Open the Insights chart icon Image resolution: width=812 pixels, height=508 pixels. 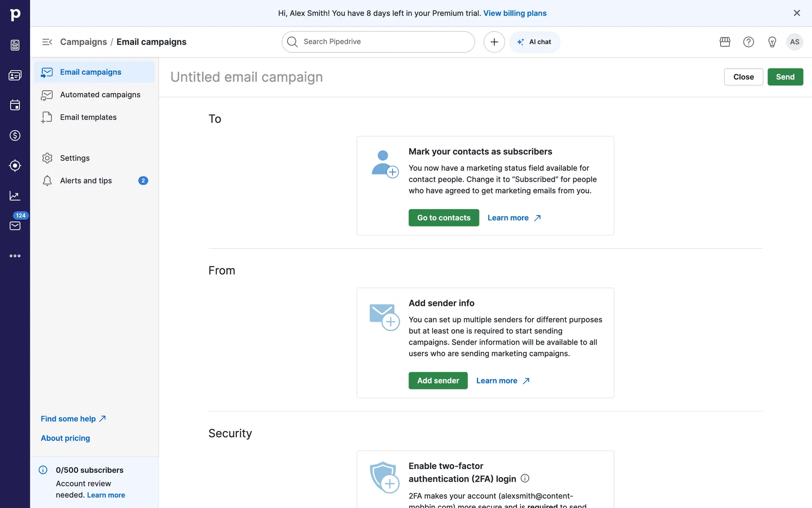pos(15,196)
